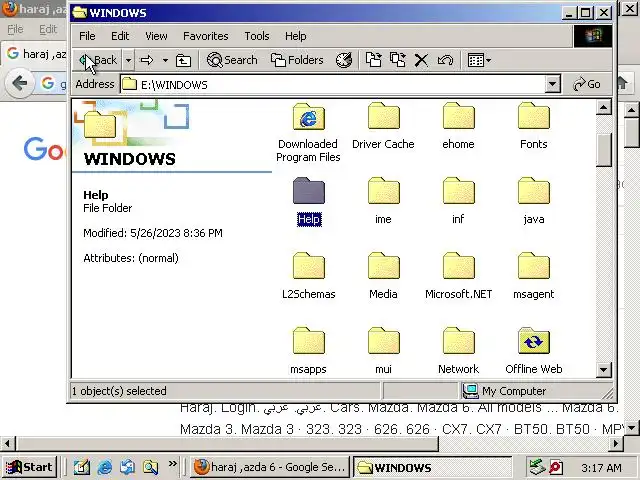Click the haraj Firefox tab

coord(36,53)
